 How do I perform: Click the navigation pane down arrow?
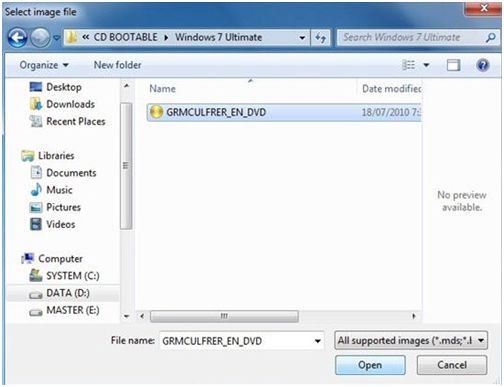click(126, 316)
